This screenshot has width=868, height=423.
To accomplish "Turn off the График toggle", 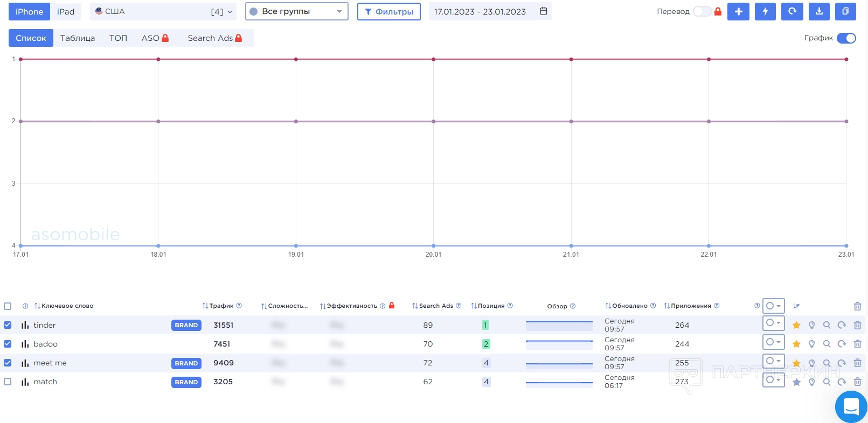I will click(846, 38).
